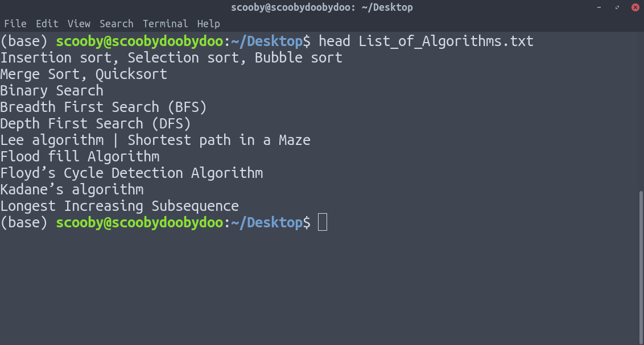The height and width of the screenshot is (345, 644).
Task: Open the Help menu
Action: (x=209, y=24)
